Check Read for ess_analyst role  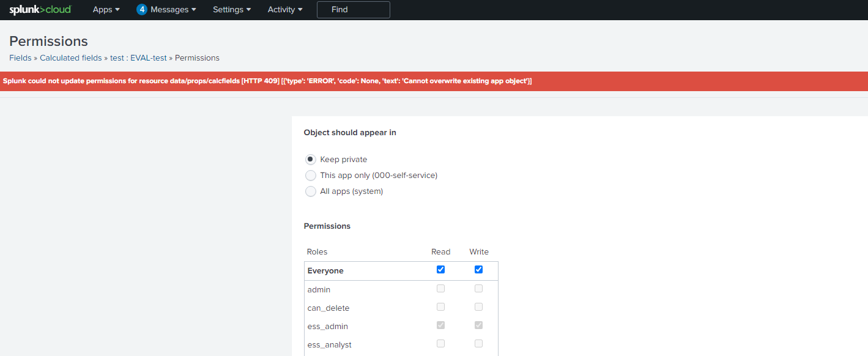click(x=440, y=344)
